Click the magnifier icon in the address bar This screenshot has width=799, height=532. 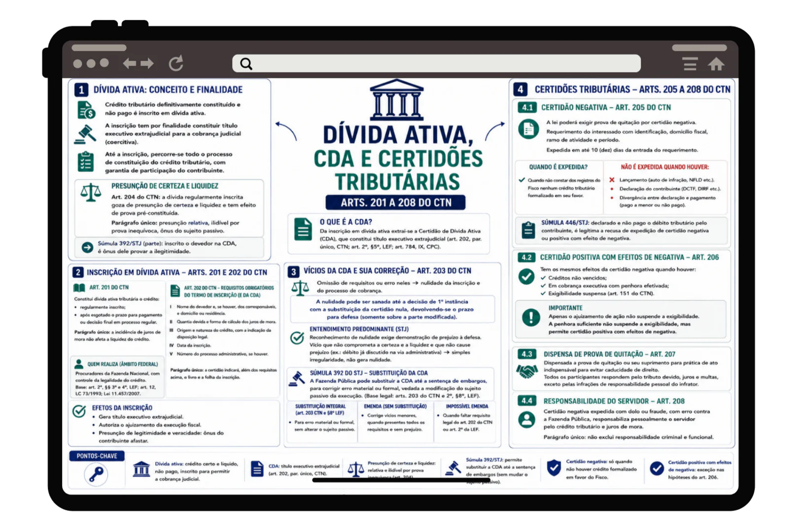click(x=246, y=64)
